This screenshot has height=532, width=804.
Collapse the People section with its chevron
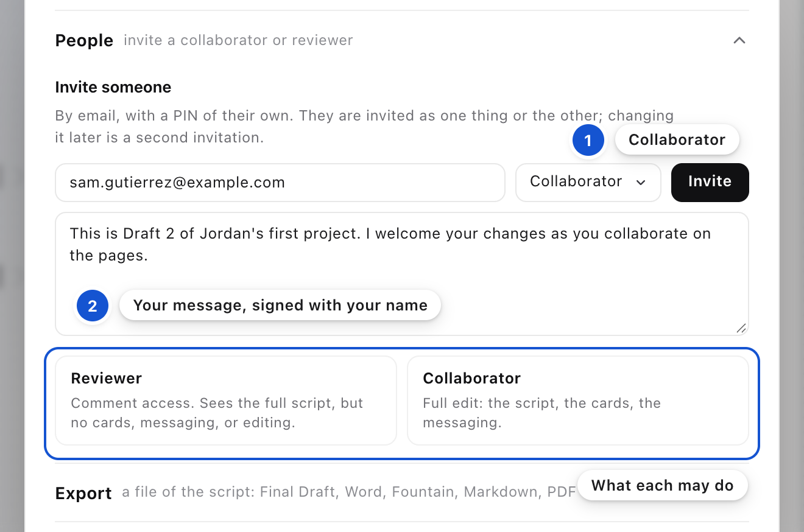coord(739,41)
